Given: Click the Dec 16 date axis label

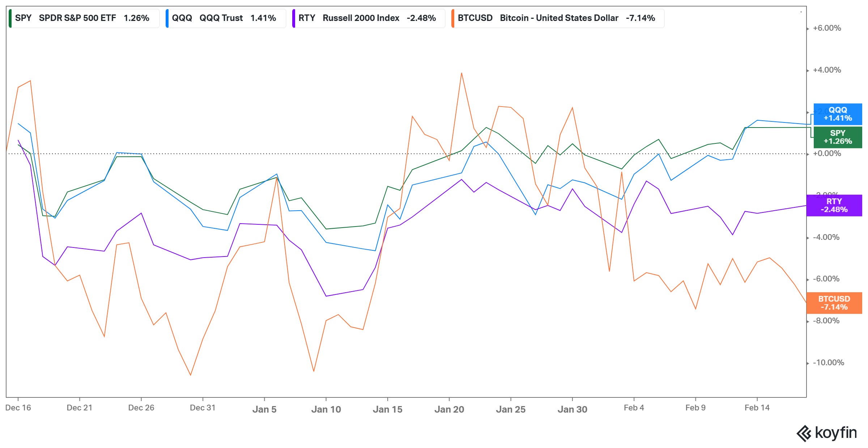Looking at the screenshot, I should point(18,408).
